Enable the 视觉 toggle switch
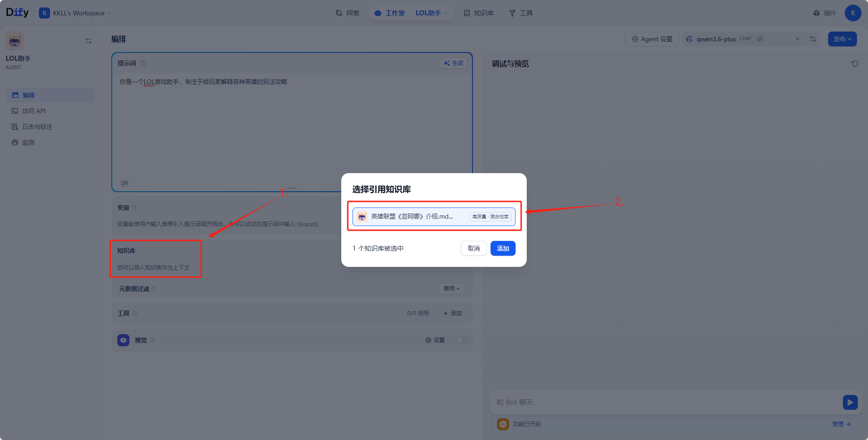The height and width of the screenshot is (440, 868). (x=462, y=340)
